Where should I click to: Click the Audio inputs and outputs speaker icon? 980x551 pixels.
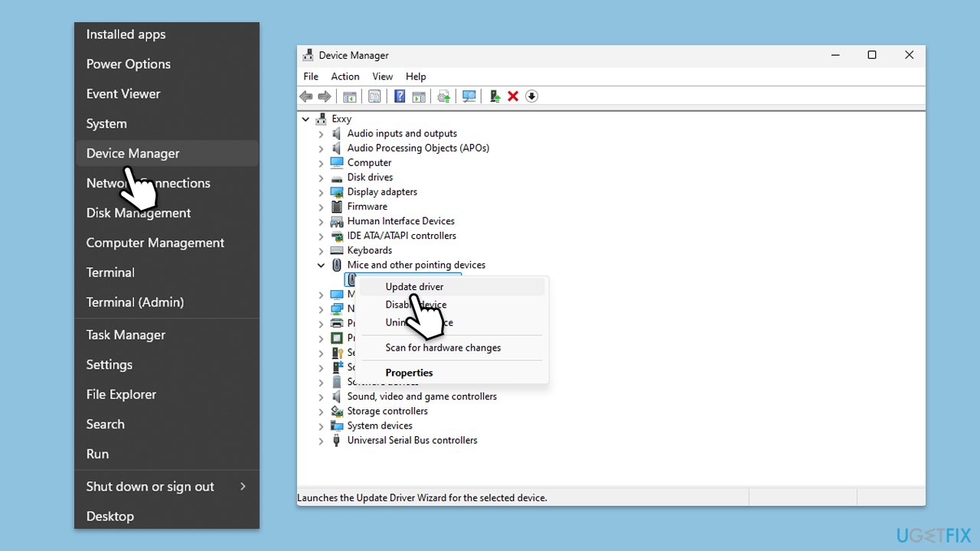click(337, 133)
